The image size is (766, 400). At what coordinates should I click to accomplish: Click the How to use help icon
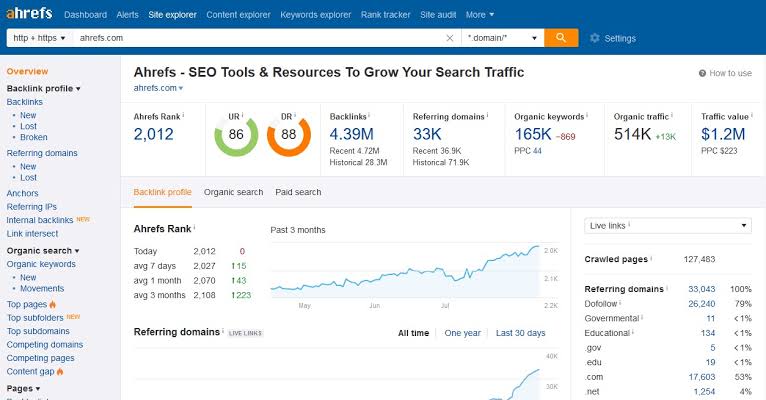pos(702,73)
